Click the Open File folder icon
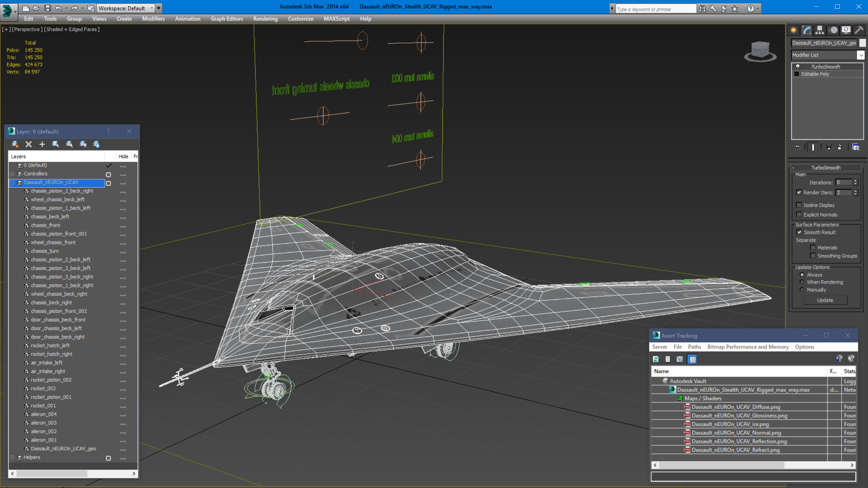Screen dimensions: 868x488 (36, 8)
